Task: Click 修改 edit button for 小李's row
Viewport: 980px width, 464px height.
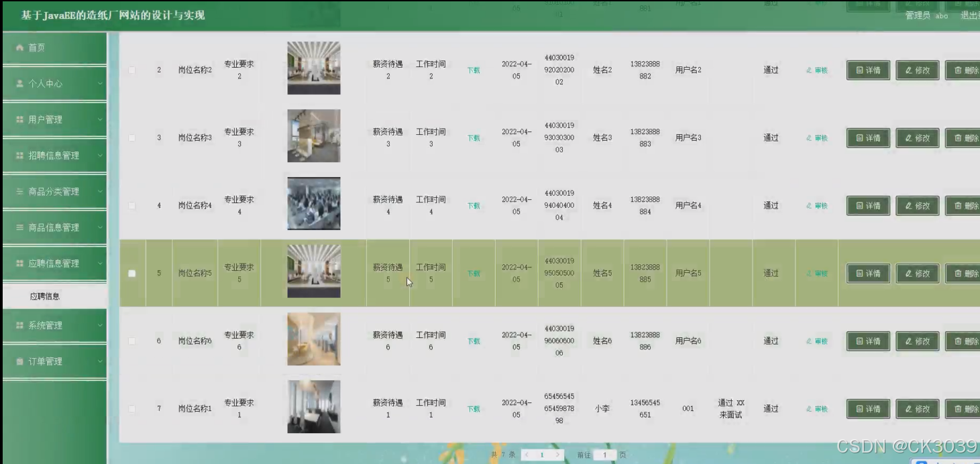Action: click(x=918, y=409)
